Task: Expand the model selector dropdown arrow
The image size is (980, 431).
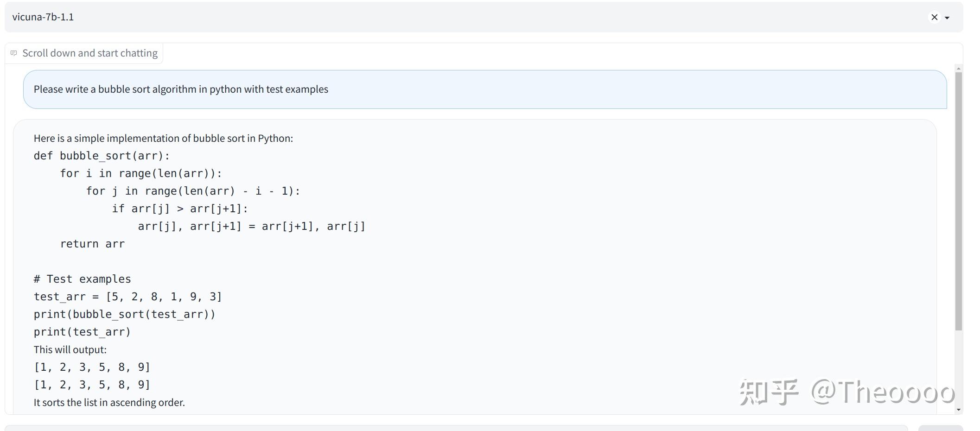Action: pos(947,18)
